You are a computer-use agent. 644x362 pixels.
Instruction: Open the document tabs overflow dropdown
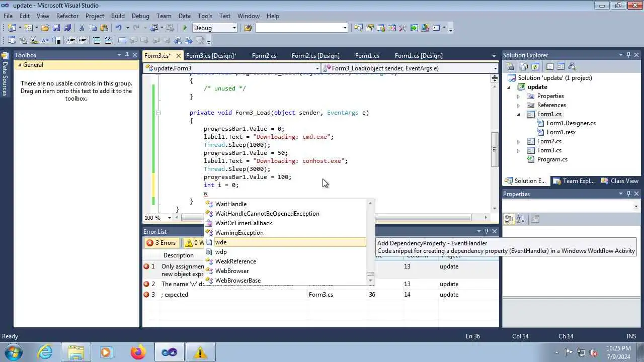coord(494,56)
